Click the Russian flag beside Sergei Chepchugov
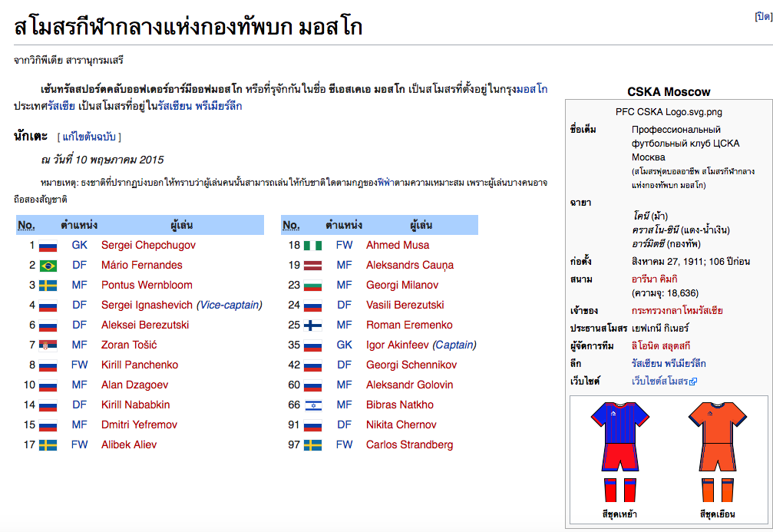Screen dimensions: 773x532 tap(48, 246)
